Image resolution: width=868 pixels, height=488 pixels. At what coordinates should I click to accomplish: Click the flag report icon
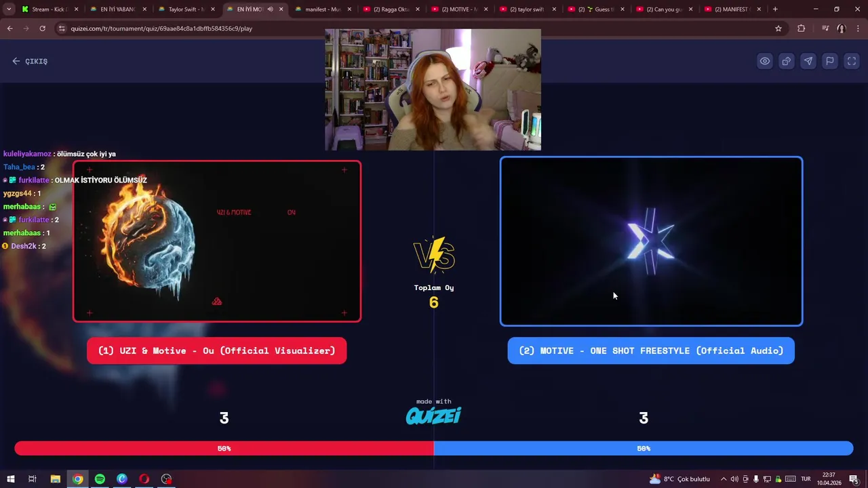[x=830, y=61]
